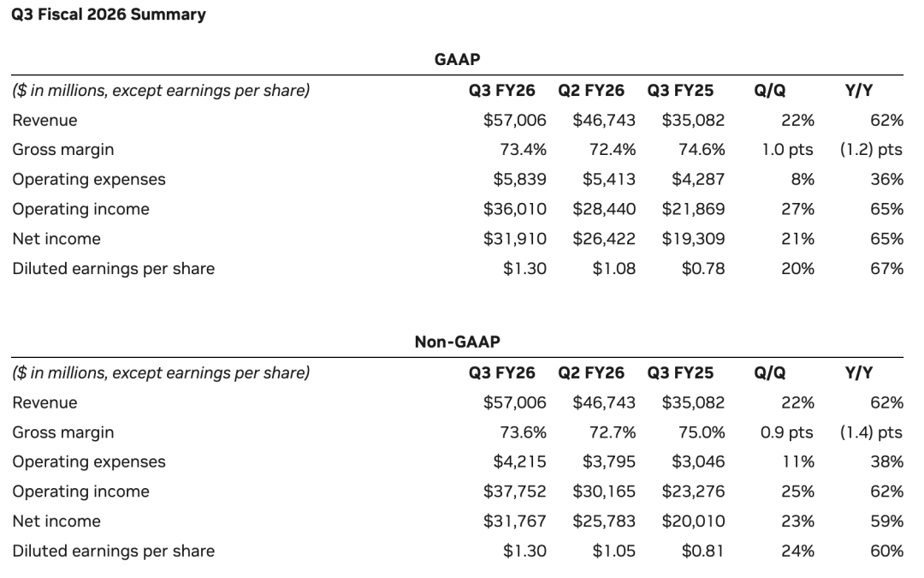
Task: Select the Non-GAAP table title
Action: tap(458, 342)
